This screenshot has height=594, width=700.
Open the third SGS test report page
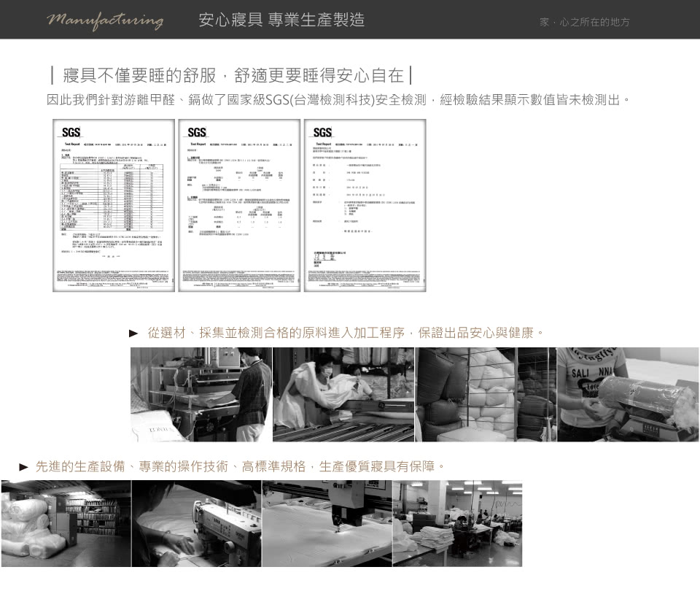click(365, 212)
